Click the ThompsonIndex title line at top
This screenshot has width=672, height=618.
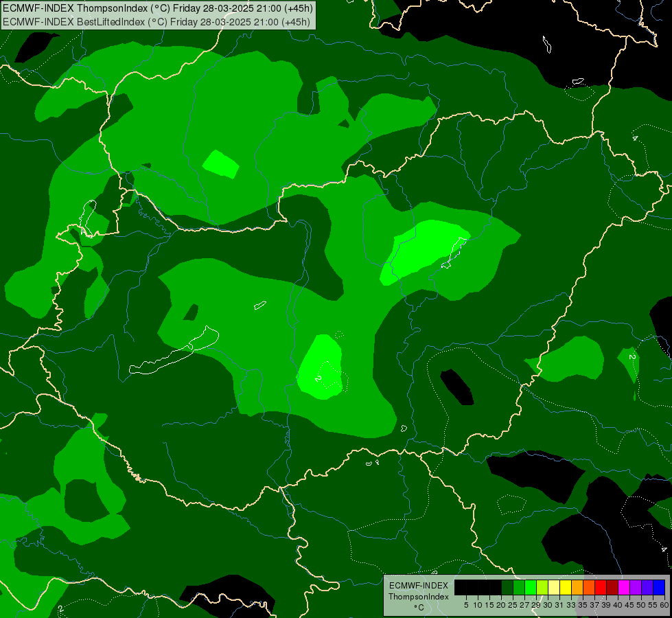pos(158,8)
